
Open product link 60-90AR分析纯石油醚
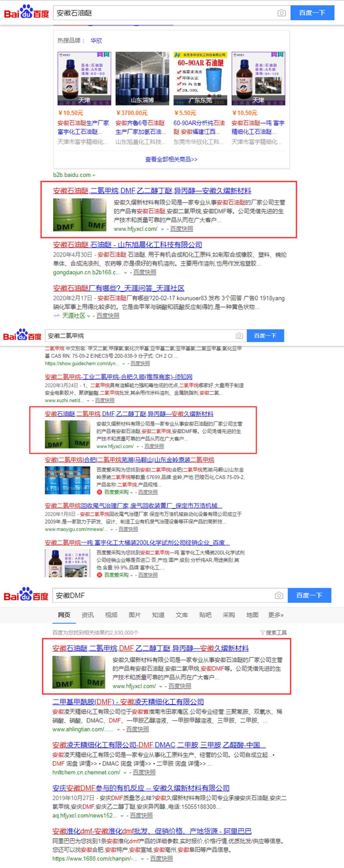point(199,127)
